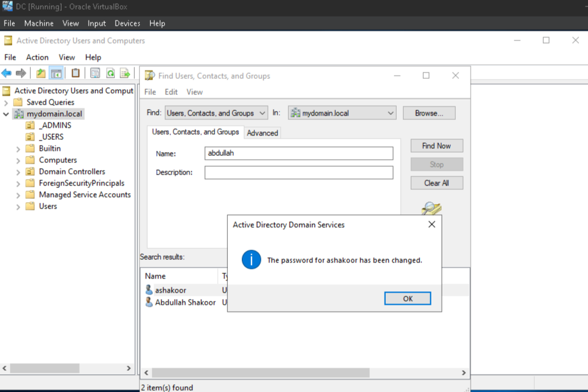
Task: Expand the Managed Service Accounts node
Action: [18, 195]
